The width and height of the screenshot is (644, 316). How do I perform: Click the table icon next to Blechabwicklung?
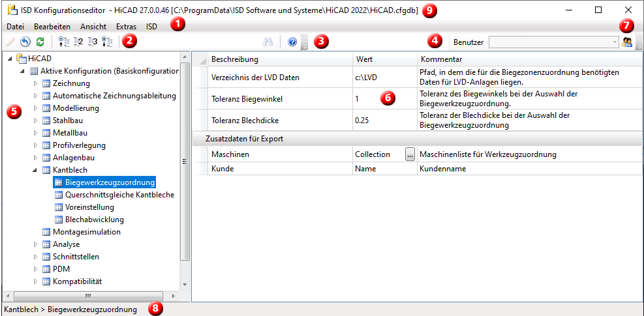[59, 220]
